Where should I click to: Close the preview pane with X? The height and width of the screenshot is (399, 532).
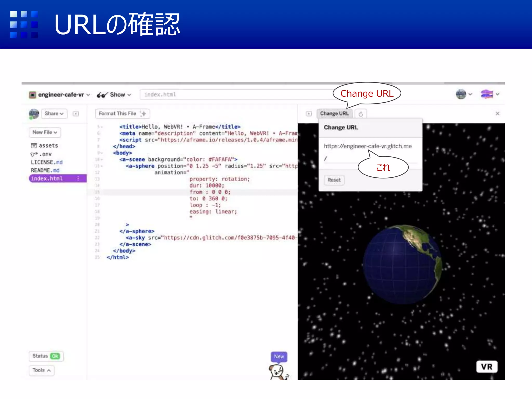point(497,114)
